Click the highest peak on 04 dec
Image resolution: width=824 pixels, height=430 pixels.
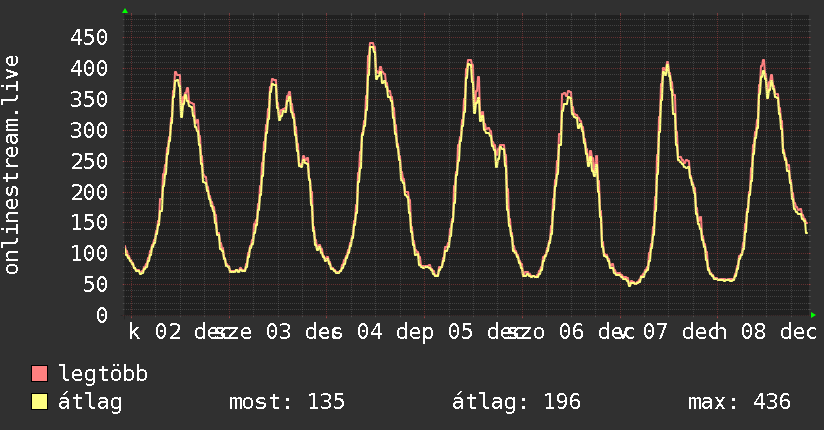[372, 44]
